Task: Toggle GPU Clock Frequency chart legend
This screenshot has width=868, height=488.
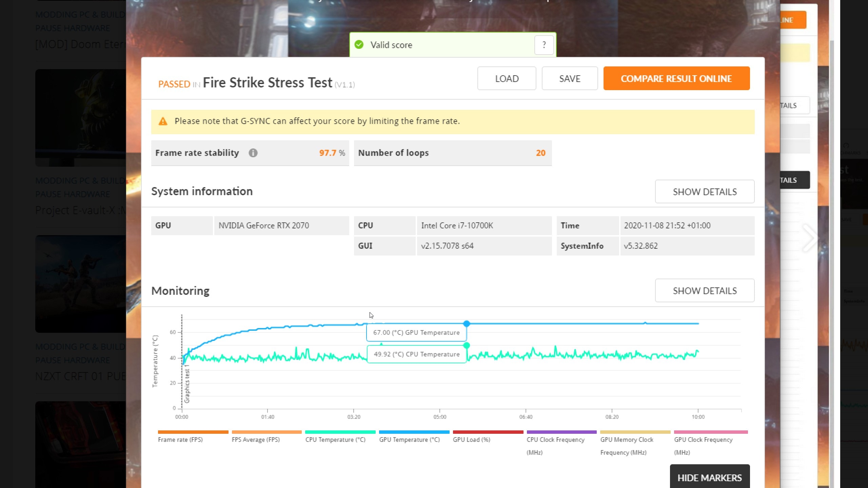Action: coord(703,440)
